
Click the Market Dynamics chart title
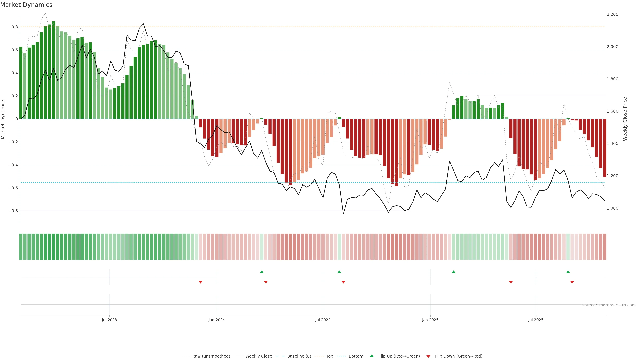26,5
